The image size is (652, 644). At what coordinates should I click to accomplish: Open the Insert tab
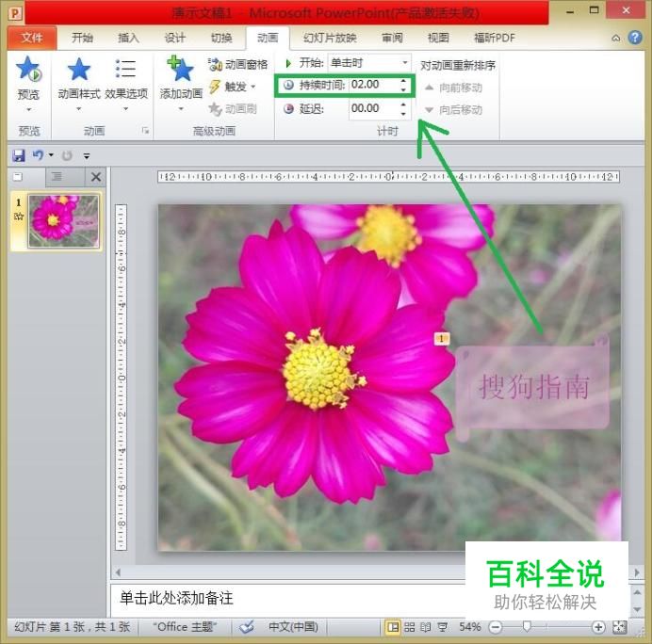[x=128, y=38]
